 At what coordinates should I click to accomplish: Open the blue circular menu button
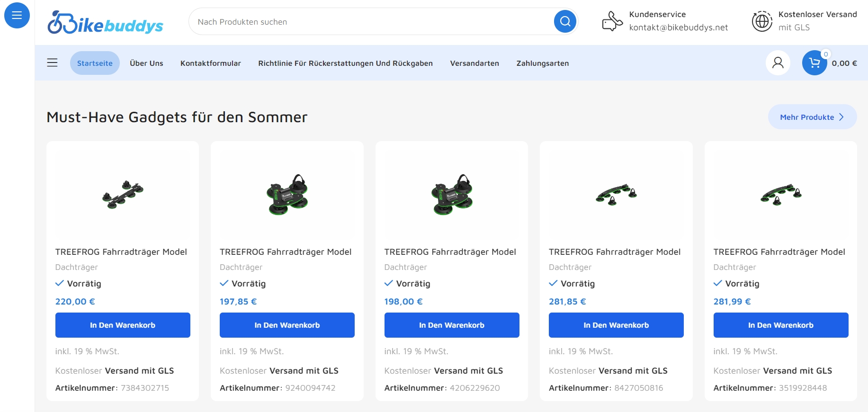pos(17,16)
